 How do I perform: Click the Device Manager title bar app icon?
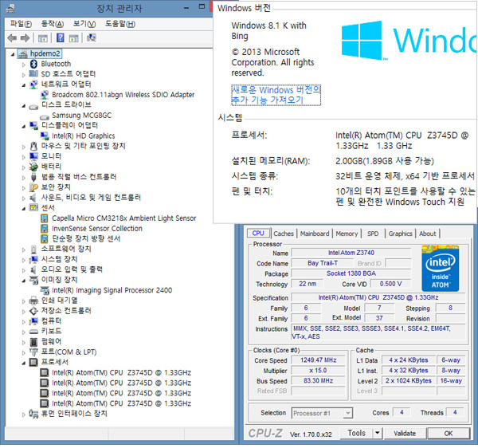10,8
